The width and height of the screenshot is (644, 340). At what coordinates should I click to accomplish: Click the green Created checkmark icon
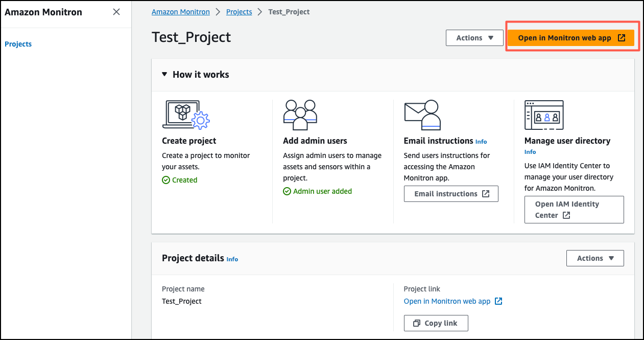click(165, 179)
